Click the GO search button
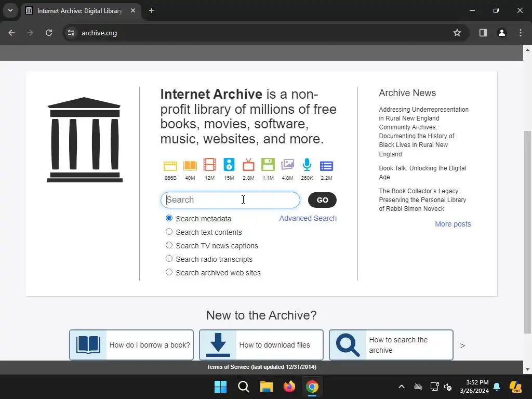This screenshot has width=532, height=399. 322,200
